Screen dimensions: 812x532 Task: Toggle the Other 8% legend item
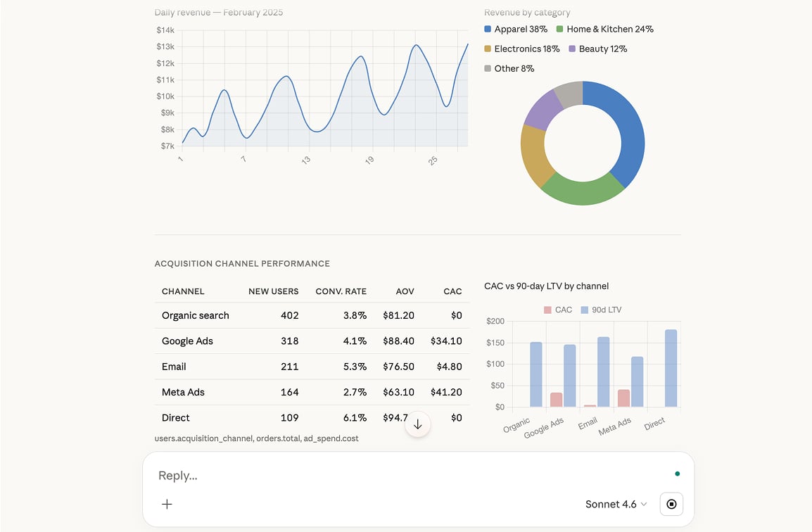(x=509, y=68)
